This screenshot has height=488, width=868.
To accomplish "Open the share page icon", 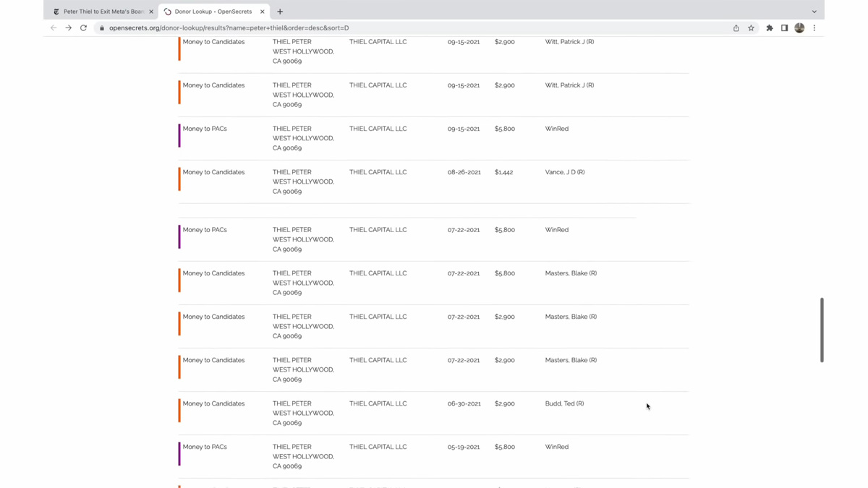I will (x=736, y=28).
